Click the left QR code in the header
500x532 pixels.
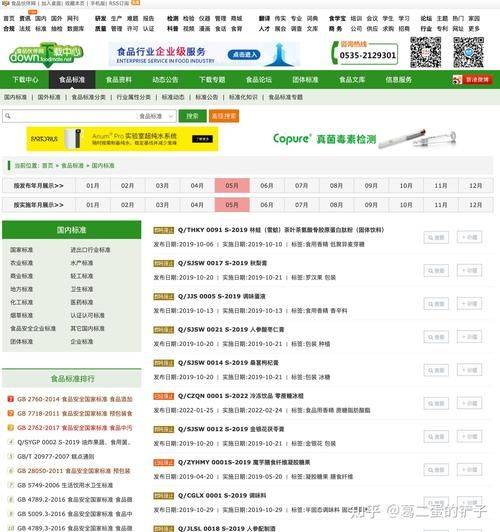(425, 53)
